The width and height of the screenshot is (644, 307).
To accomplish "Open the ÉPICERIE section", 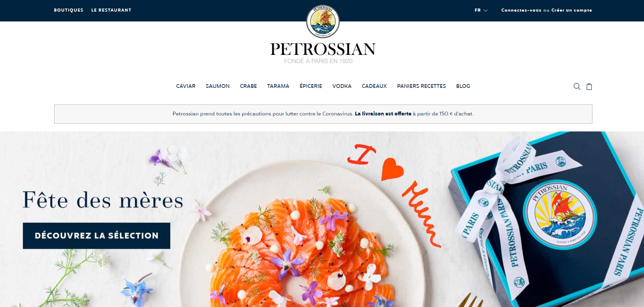I will tap(311, 86).
